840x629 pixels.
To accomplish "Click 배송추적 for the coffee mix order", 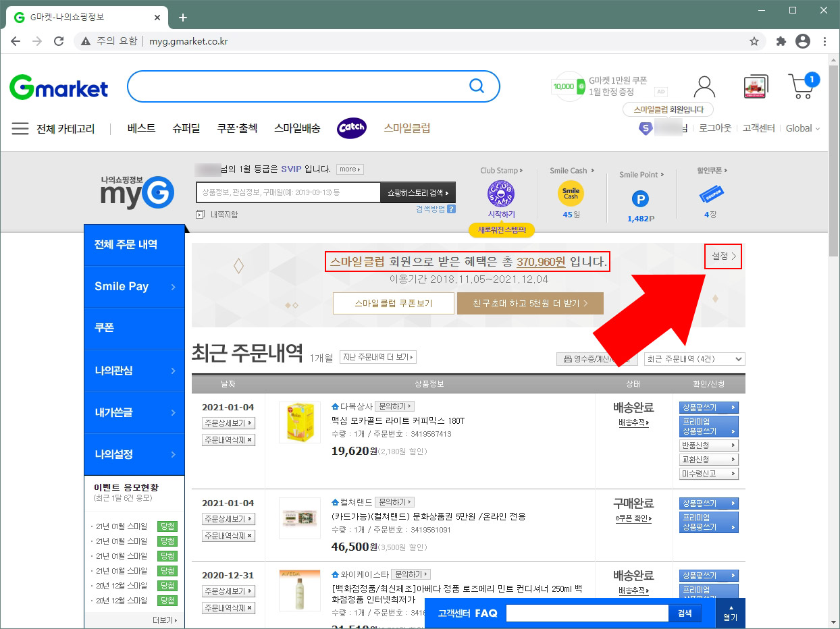I will (x=633, y=423).
